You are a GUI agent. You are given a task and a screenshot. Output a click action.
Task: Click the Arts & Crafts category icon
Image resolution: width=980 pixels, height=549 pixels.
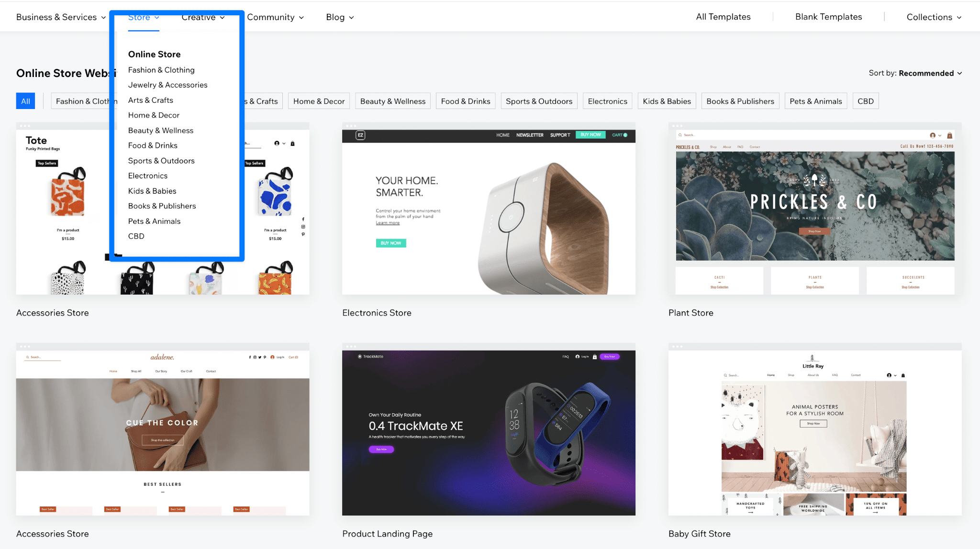149,99
